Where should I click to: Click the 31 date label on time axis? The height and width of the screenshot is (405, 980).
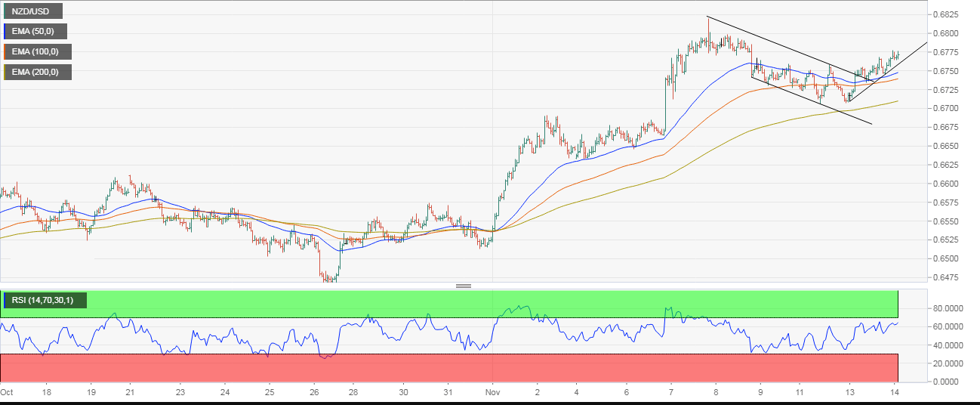(448, 393)
